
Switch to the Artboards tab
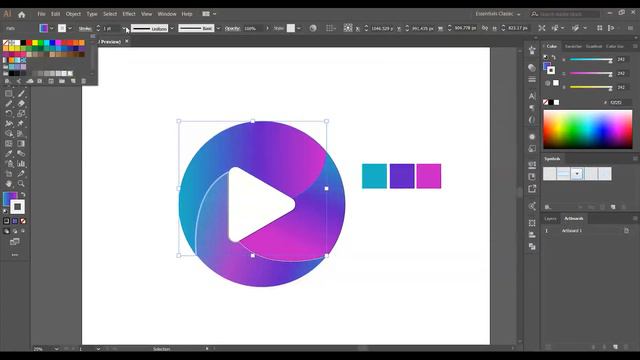(x=573, y=219)
